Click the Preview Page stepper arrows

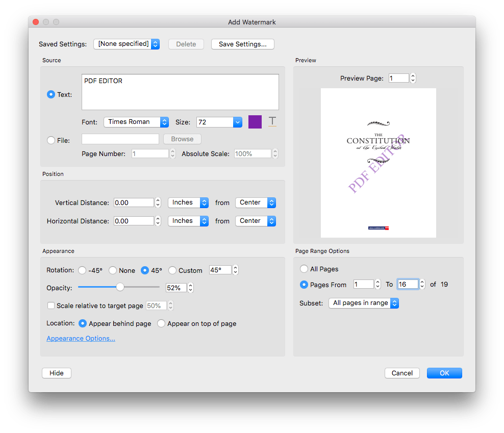[413, 78]
